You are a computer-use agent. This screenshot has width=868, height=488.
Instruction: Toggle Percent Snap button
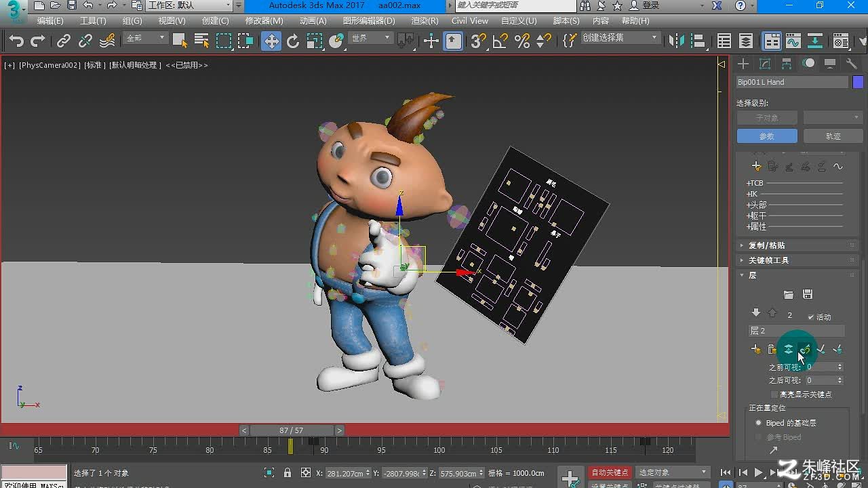point(521,41)
